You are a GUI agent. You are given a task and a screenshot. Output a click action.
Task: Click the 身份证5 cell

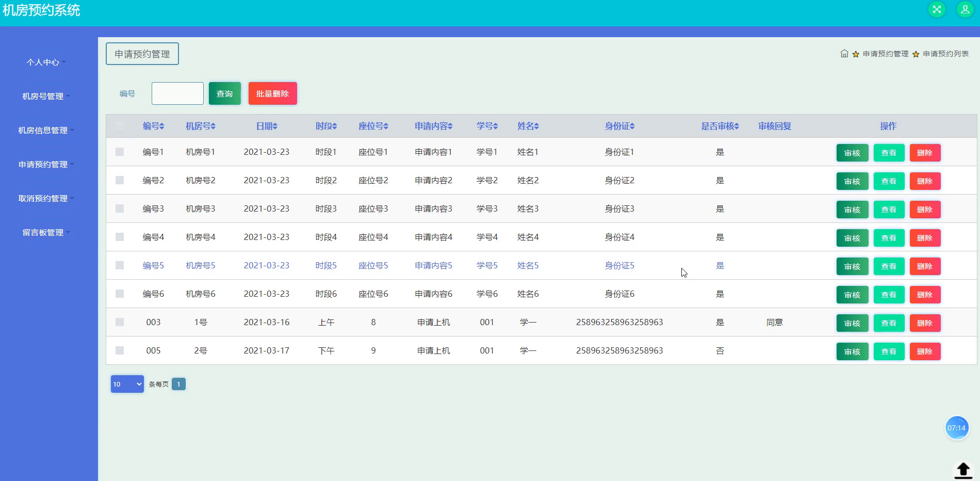coord(619,265)
